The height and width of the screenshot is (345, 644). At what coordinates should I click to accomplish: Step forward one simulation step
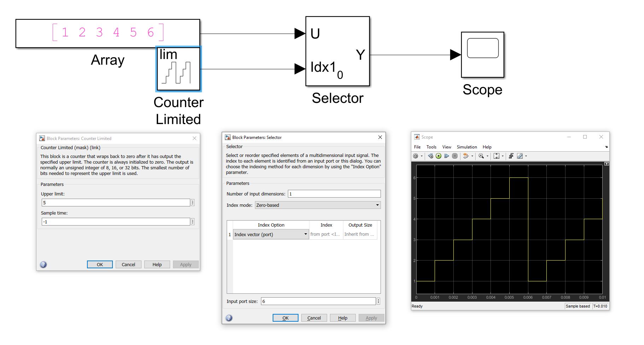(x=447, y=156)
